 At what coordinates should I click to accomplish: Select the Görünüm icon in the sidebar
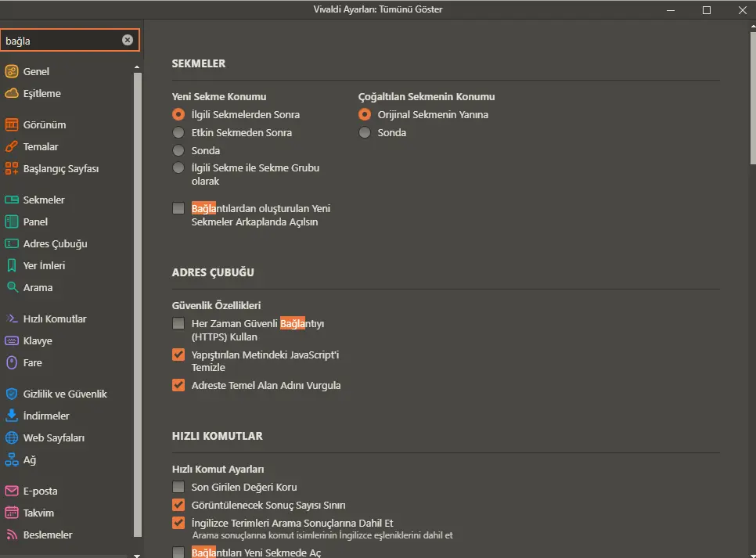[12, 124]
